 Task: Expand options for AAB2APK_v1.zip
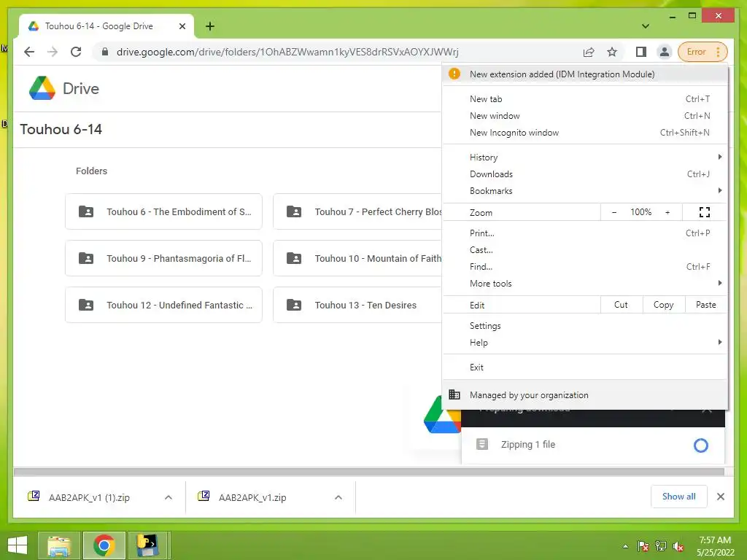tap(338, 497)
